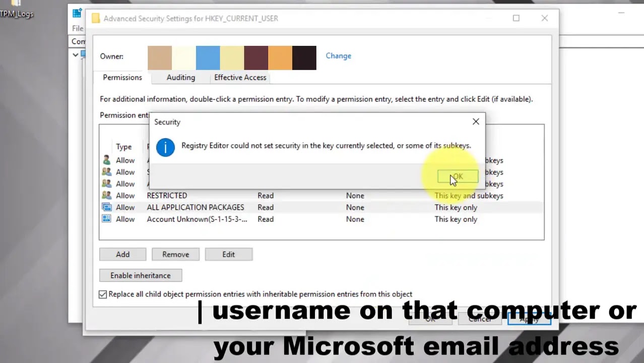Switch to the Auditing tab
Screen dimensions: 644x363
(x=180, y=78)
